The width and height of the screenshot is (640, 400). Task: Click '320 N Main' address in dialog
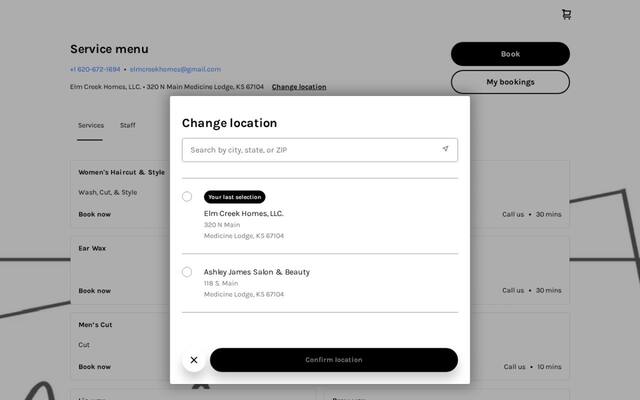tap(222, 225)
